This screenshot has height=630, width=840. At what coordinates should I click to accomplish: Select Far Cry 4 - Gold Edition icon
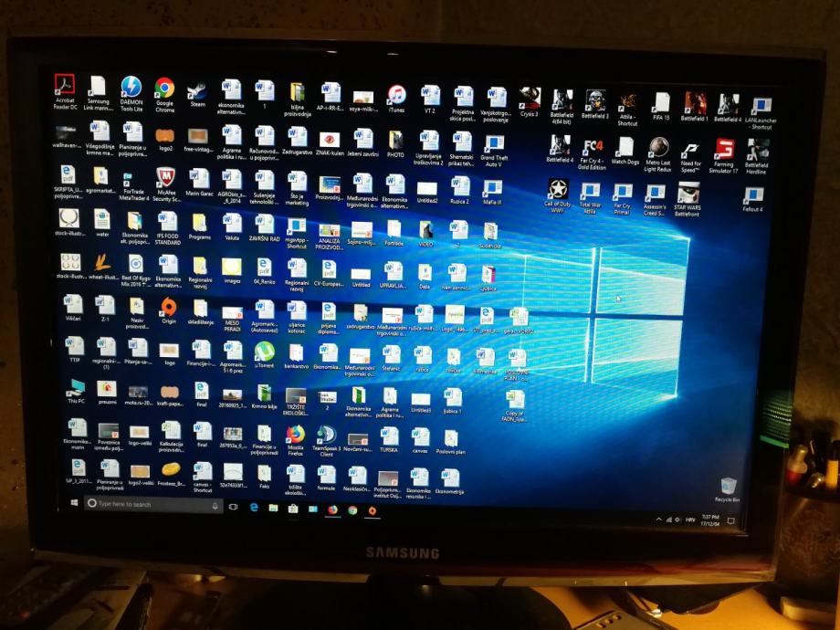coord(592,154)
